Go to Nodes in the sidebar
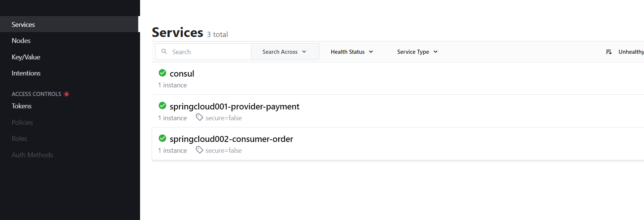 pyautogui.click(x=21, y=41)
